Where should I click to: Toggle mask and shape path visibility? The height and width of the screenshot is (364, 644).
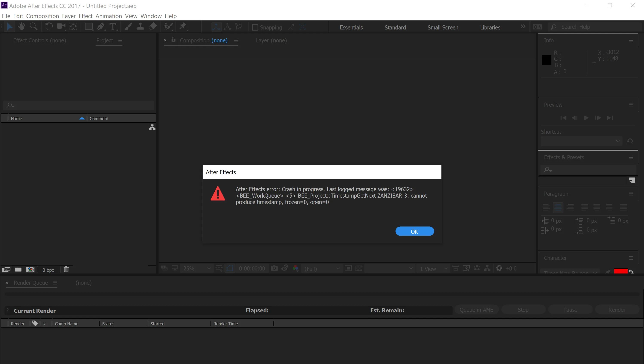coord(230,269)
